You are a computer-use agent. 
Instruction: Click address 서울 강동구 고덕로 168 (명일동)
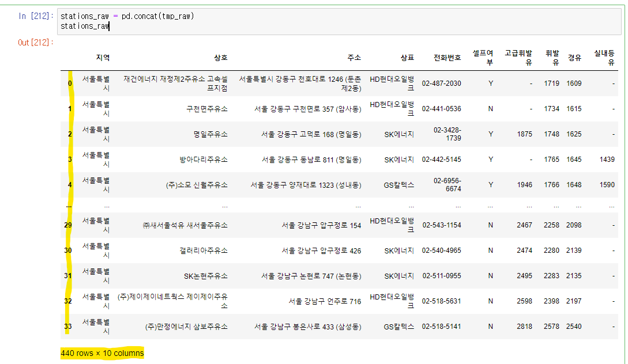311,134
